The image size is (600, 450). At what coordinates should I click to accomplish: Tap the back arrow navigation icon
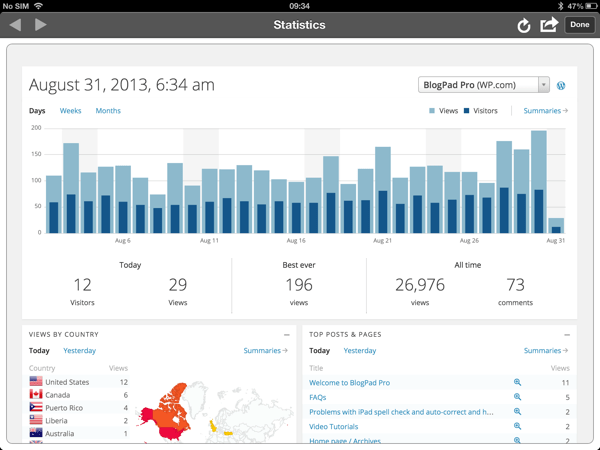(15, 24)
